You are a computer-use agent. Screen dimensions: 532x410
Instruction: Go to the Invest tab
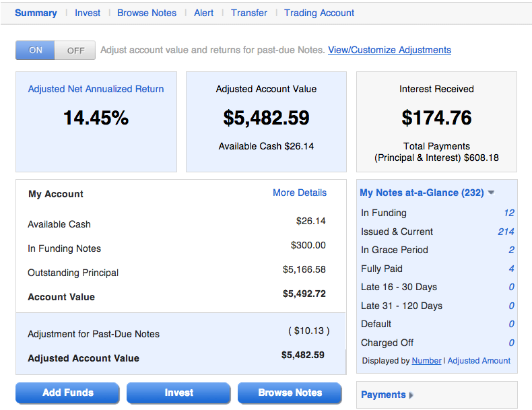tap(88, 13)
